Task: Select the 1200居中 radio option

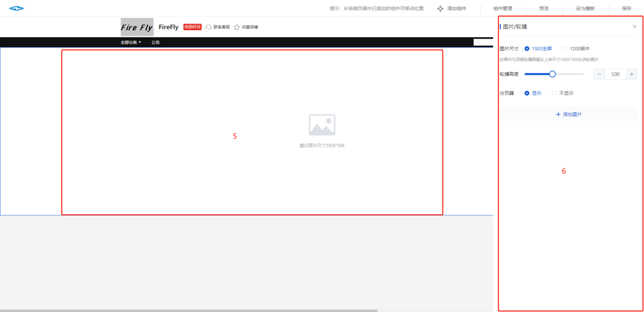Action: tap(576, 49)
